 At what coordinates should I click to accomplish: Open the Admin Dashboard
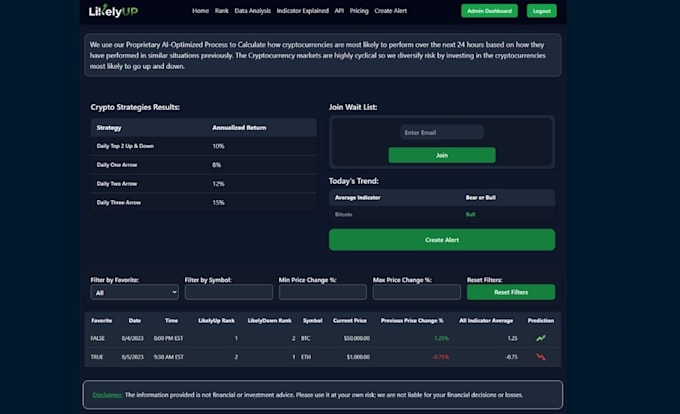coord(489,11)
